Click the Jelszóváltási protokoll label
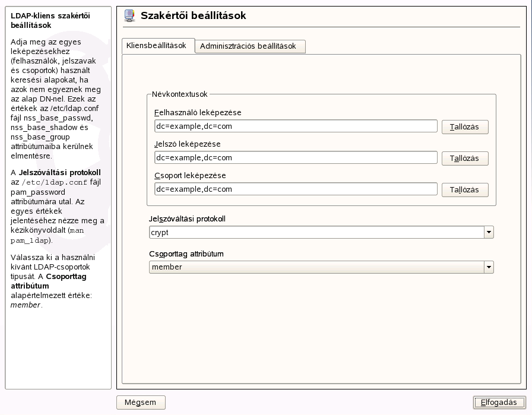The image size is (532, 415). click(x=187, y=219)
